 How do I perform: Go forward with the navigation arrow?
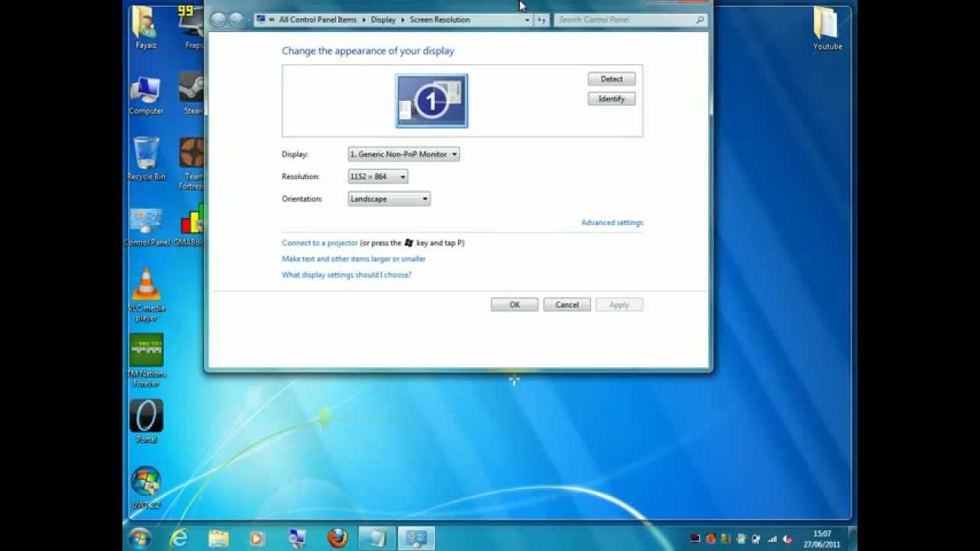tap(236, 20)
